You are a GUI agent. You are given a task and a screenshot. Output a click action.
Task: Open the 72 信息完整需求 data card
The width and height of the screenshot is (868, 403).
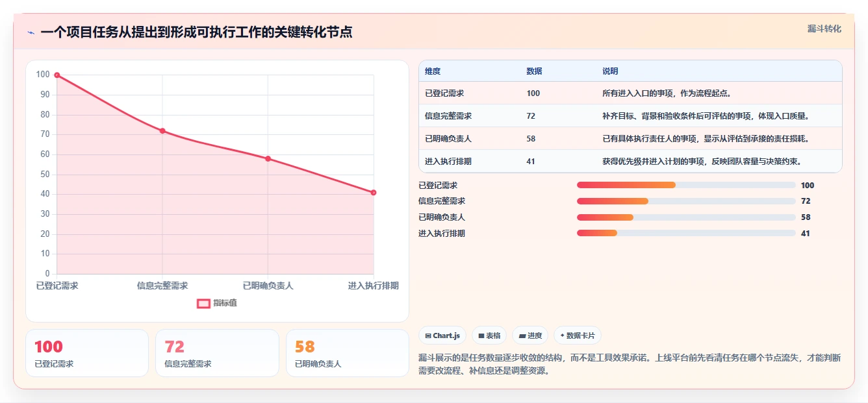click(x=217, y=353)
